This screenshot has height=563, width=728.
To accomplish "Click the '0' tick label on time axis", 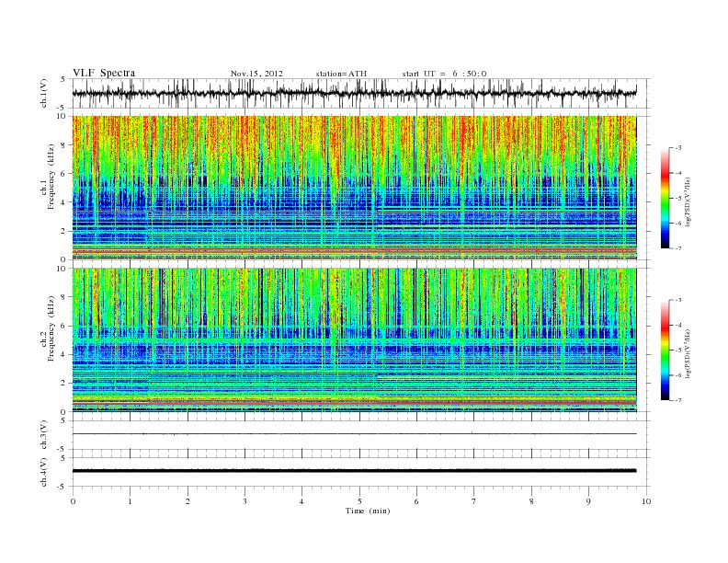I will pyautogui.click(x=73, y=501).
